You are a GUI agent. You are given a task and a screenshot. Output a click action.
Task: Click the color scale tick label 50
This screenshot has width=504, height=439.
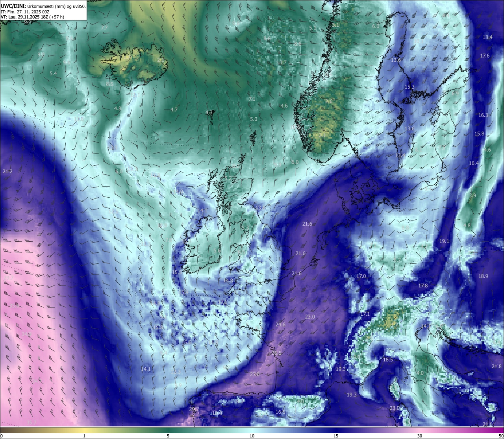[501, 436]
